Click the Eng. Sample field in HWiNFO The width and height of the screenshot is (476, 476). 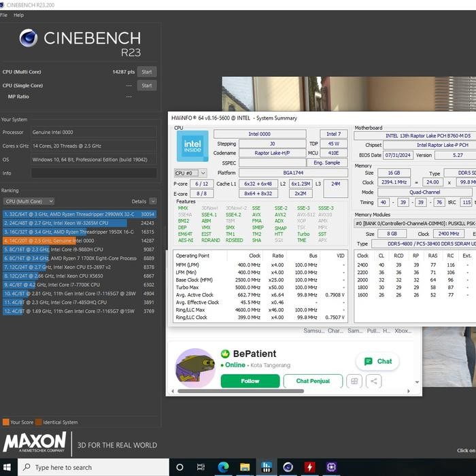click(326, 163)
